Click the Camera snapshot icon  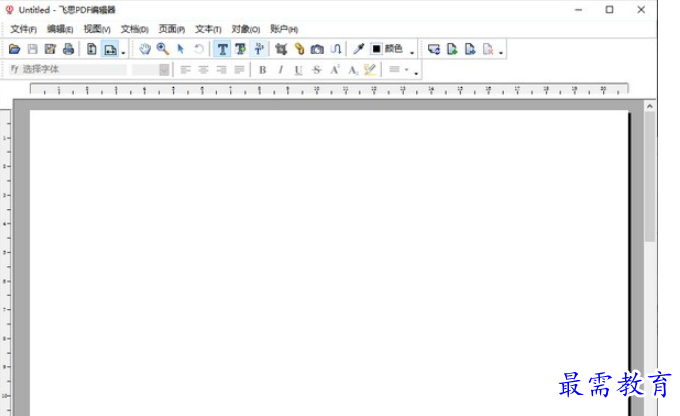[x=317, y=49]
